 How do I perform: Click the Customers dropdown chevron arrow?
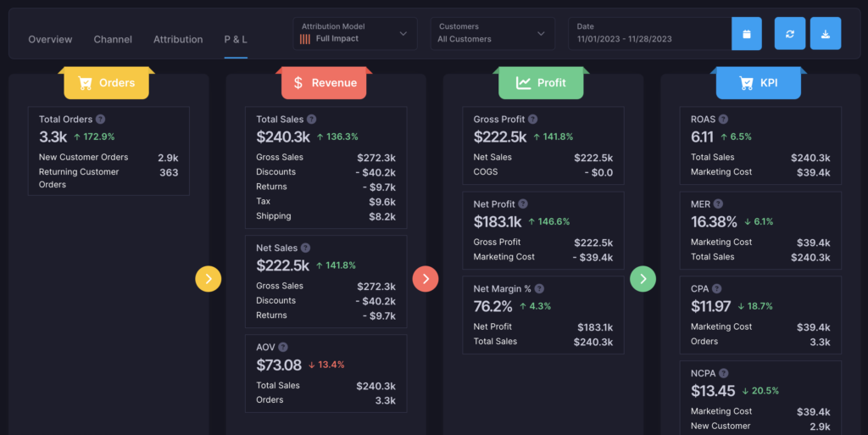(x=541, y=34)
